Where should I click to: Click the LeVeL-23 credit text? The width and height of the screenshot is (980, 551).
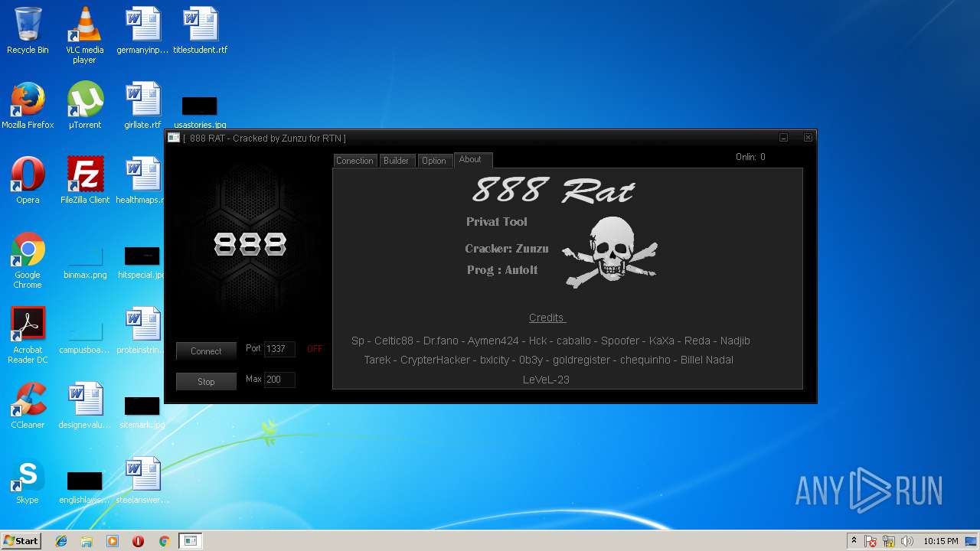pos(546,380)
